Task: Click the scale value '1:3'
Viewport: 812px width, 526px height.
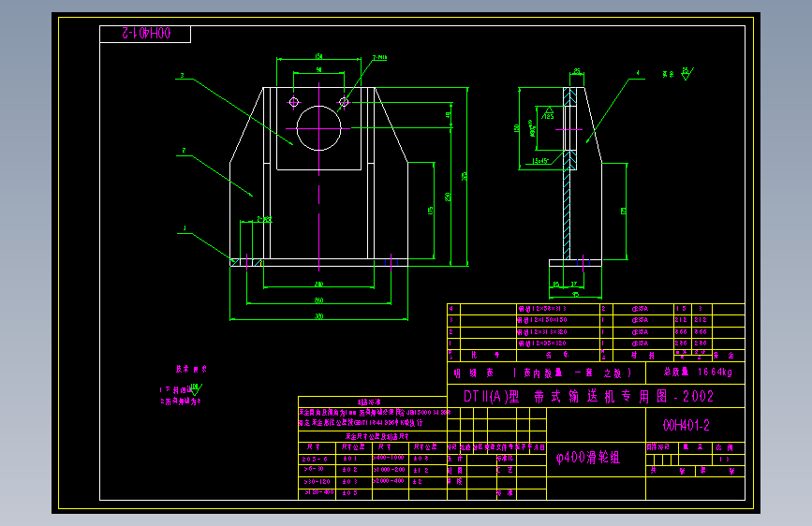Action: [x=725, y=460]
